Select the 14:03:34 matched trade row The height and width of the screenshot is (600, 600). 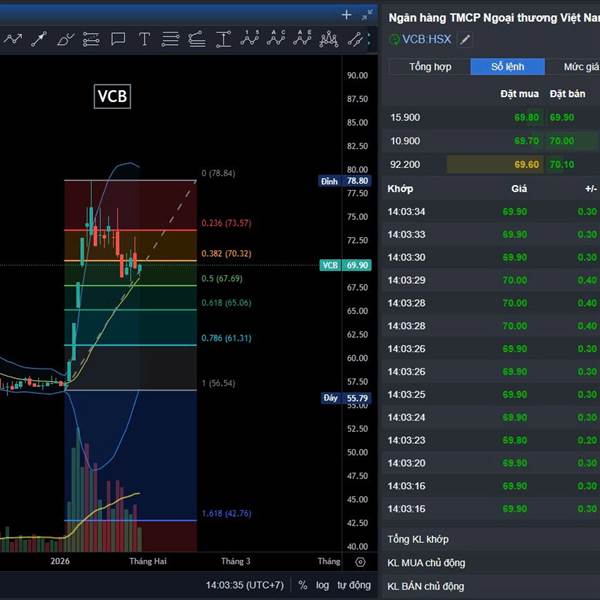click(x=491, y=212)
